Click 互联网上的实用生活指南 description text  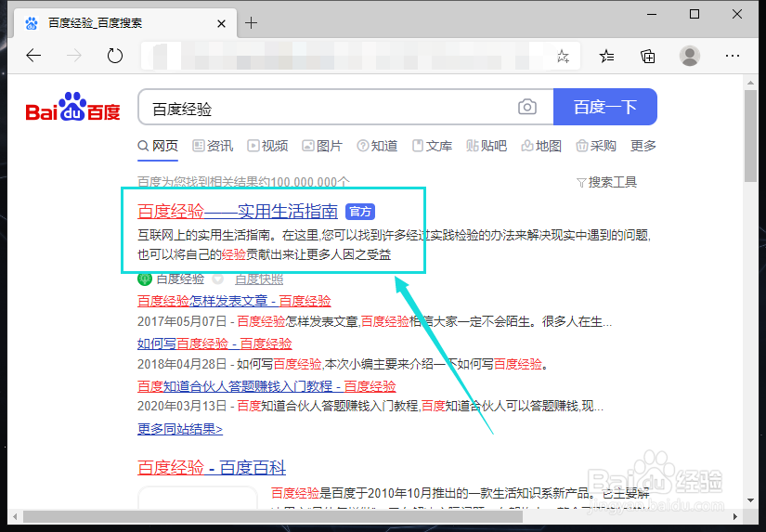tap(395, 245)
